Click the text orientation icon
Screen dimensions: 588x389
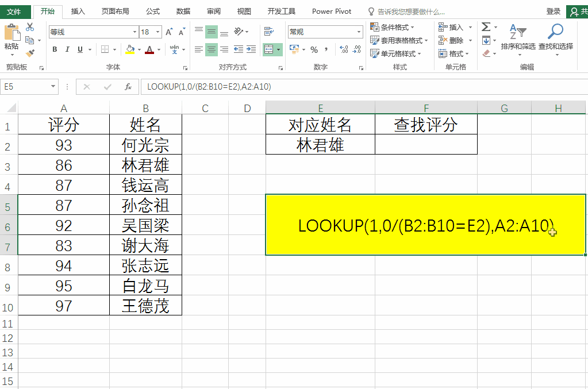(239, 32)
